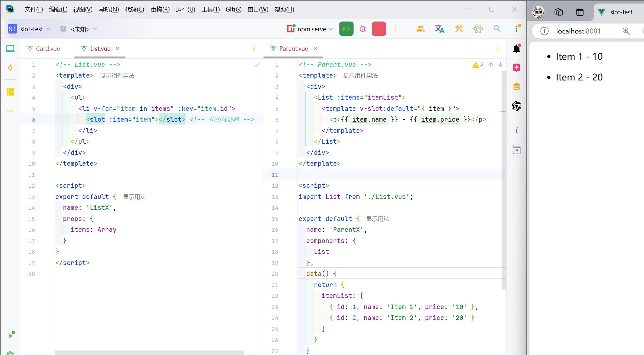Viewport: 644px width, 355px height.
Task: Toggle the browser vertical tabs icon
Action: pyautogui.click(x=580, y=12)
